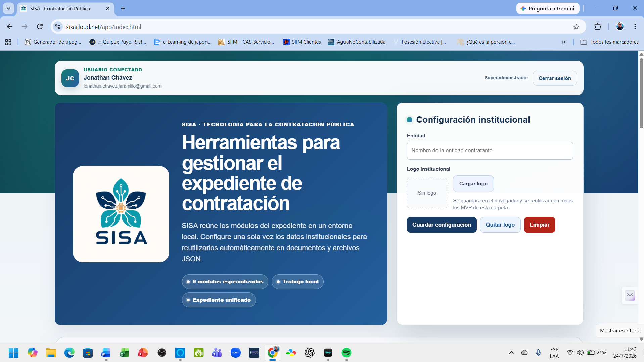Viewport: 644px width, 362px height.
Task: Click the Pregunta a Gemini button
Action: (x=548, y=8)
